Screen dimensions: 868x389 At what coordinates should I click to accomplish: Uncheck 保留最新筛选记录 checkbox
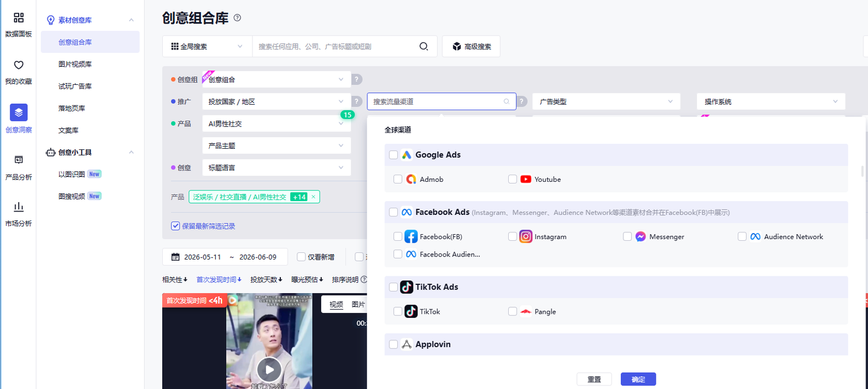175,226
